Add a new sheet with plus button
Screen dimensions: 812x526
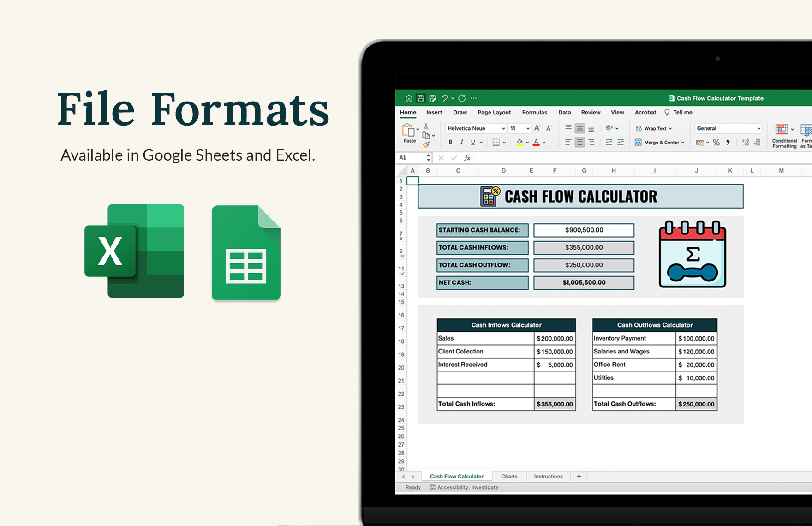(579, 476)
